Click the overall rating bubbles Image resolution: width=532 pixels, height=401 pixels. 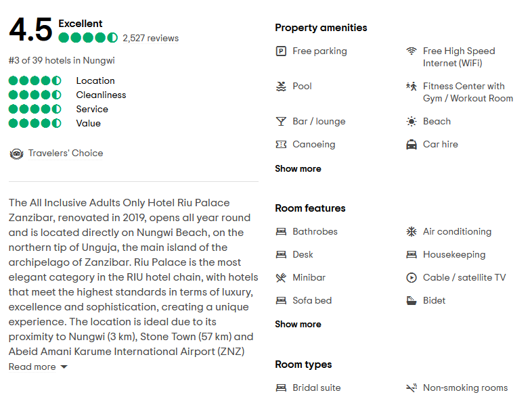[88, 38]
